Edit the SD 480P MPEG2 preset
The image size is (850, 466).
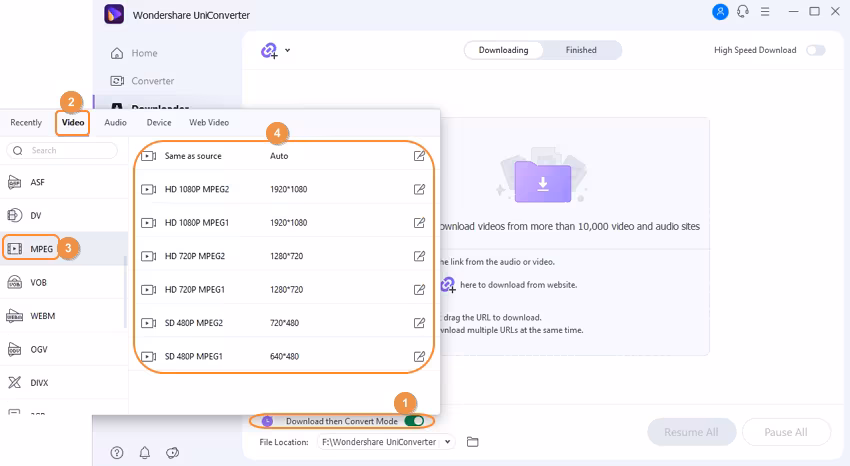pyautogui.click(x=419, y=323)
